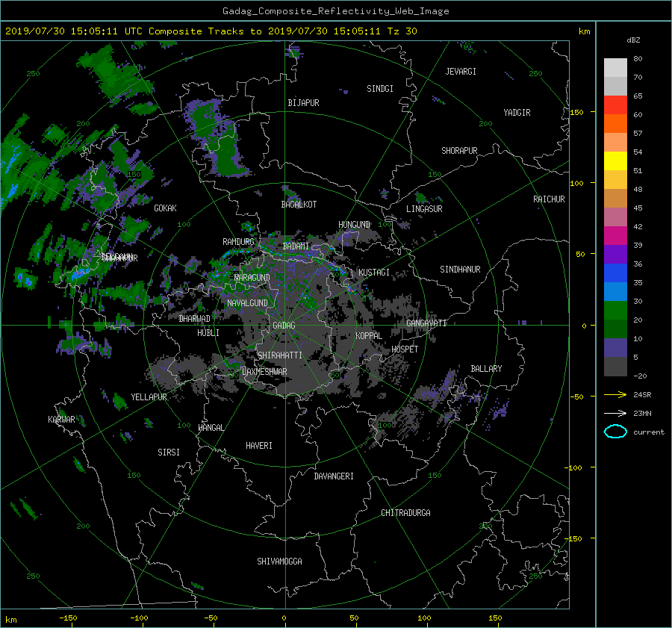The height and width of the screenshot is (628, 672).
Task: Click the YADGIR city label
Action: (517, 113)
